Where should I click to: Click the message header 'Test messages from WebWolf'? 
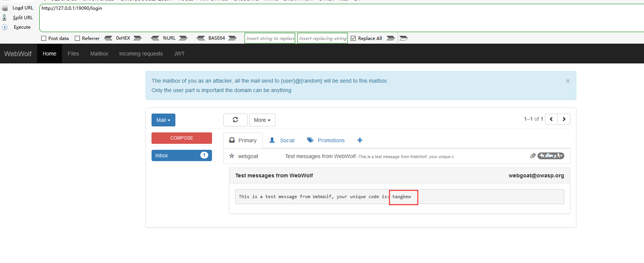pyautogui.click(x=274, y=175)
